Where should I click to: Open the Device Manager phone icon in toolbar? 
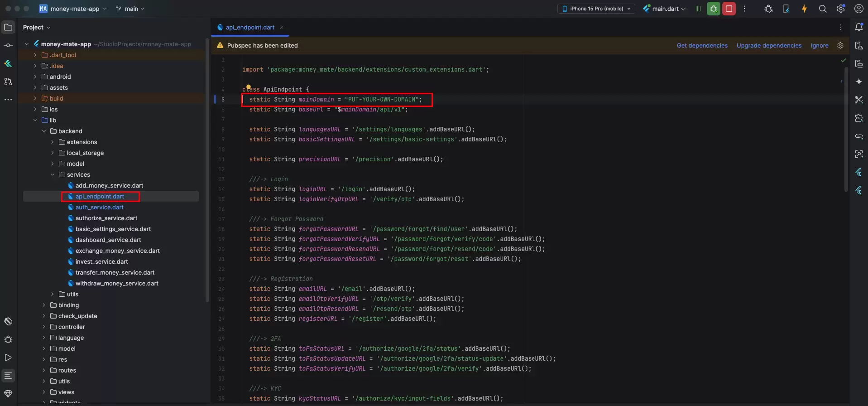tap(786, 9)
